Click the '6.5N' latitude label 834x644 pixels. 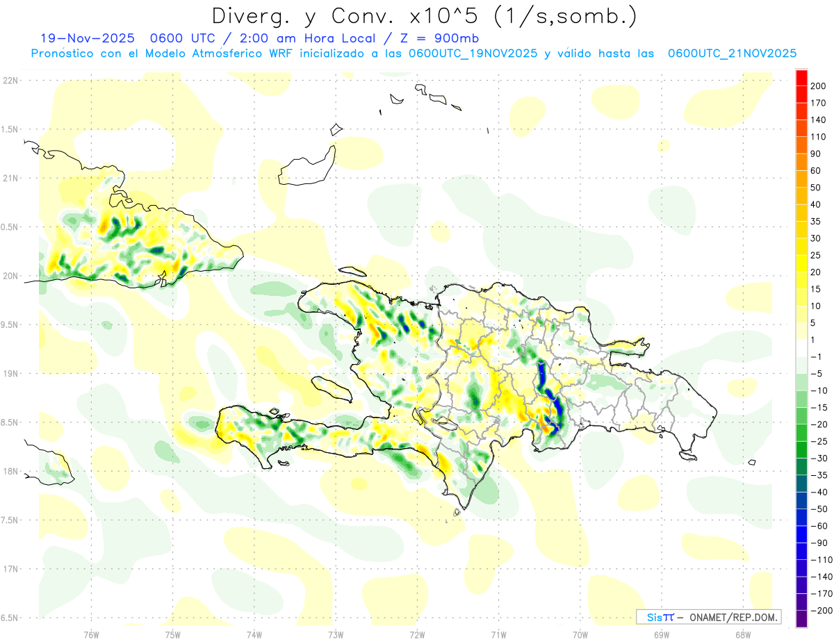coord(10,618)
